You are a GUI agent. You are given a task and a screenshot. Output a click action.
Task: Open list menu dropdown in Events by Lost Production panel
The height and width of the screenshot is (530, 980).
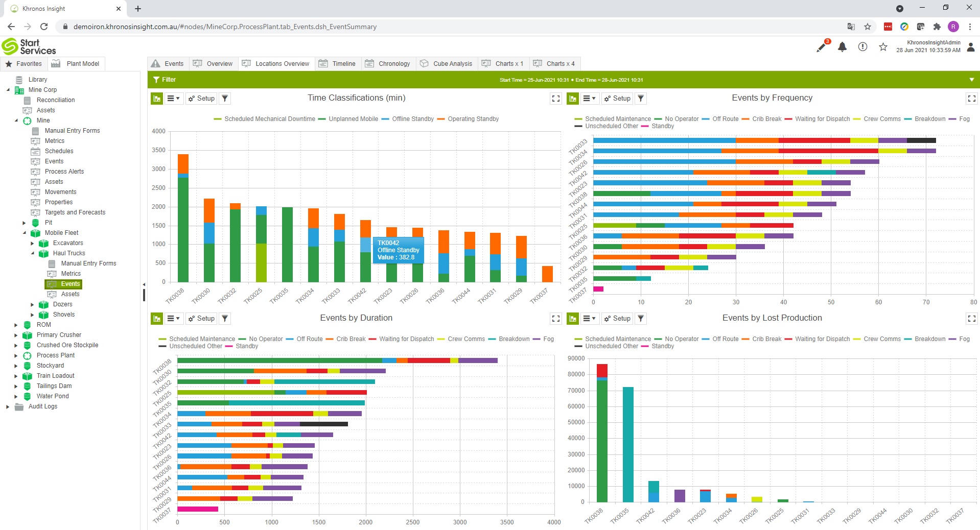pos(590,319)
